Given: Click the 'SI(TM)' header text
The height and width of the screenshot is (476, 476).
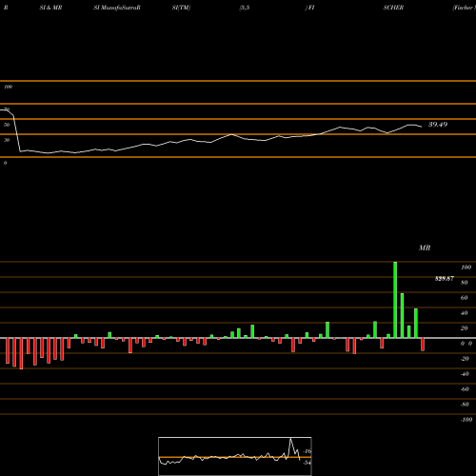Looking at the screenshot, I should (181, 8).
